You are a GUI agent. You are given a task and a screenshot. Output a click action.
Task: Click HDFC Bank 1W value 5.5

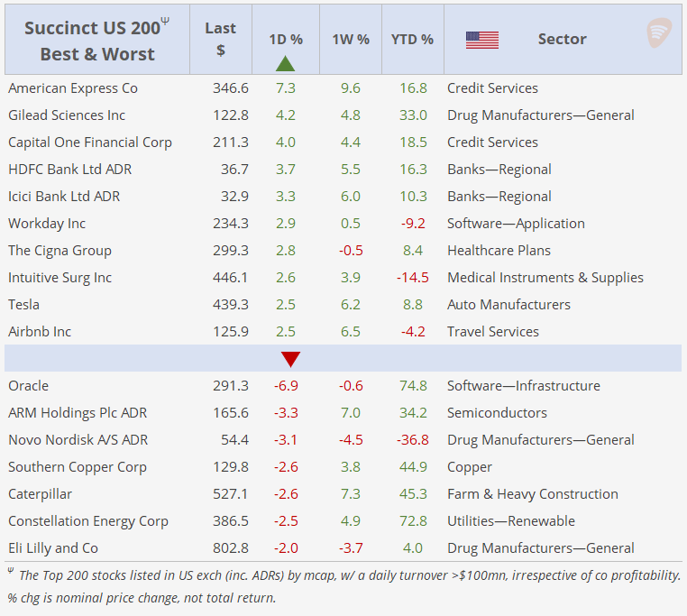[351, 170]
